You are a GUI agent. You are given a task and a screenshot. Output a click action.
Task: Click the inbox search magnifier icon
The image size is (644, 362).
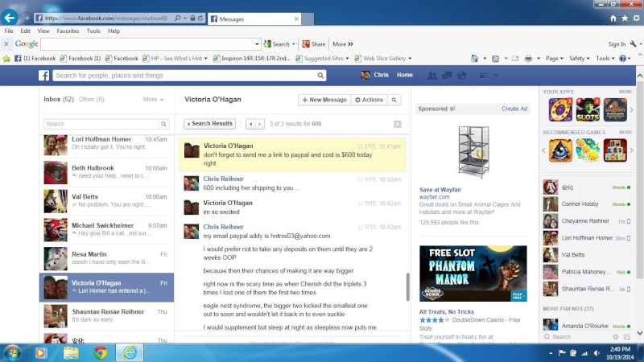(x=163, y=124)
